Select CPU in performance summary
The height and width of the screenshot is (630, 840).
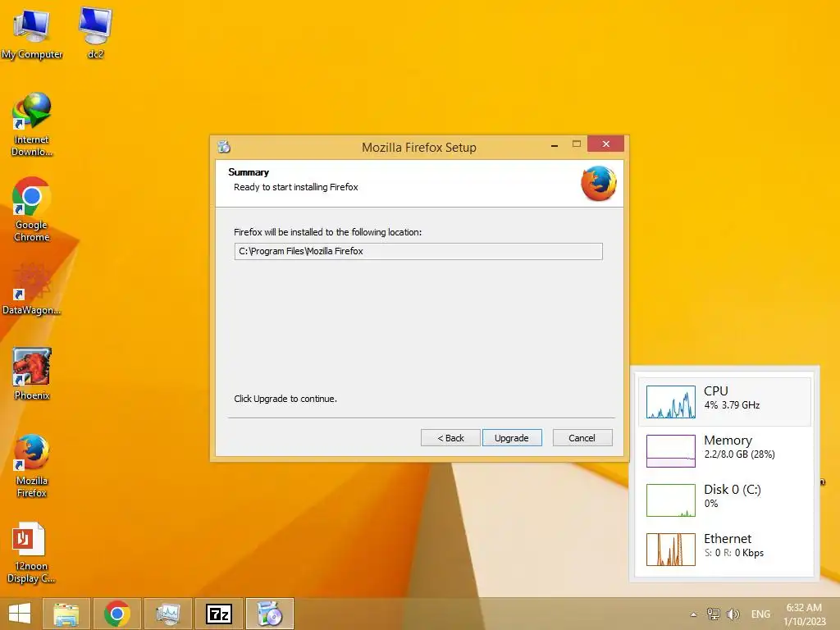click(724, 402)
